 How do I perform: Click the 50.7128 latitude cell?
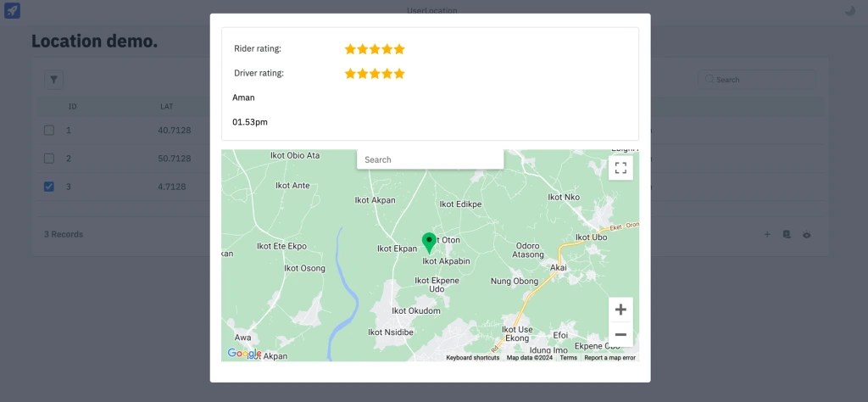click(x=175, y=159)
